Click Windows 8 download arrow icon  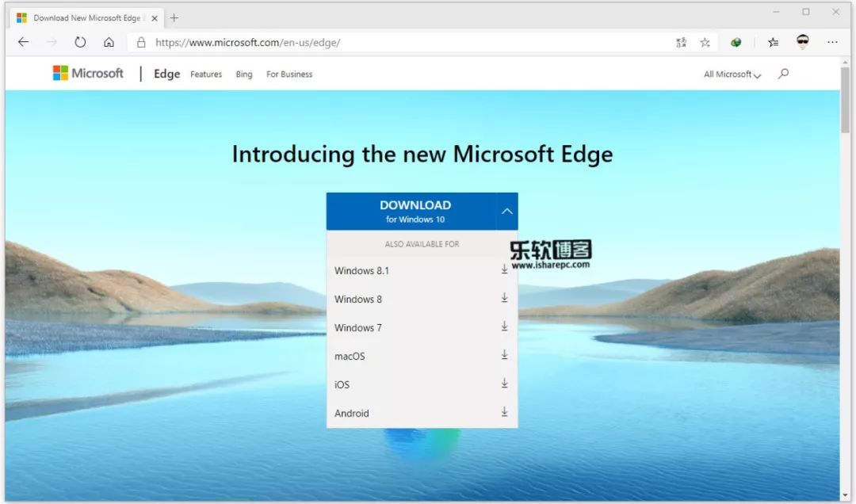(504, 298)
